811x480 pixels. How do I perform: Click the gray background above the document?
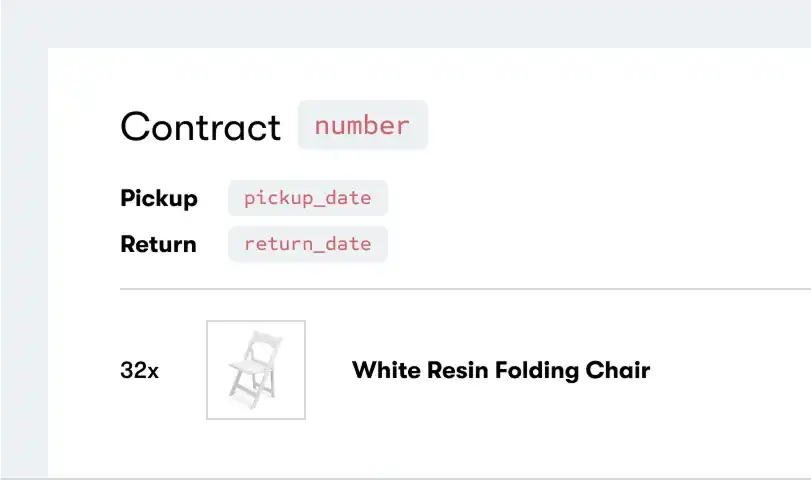[405, 22]
